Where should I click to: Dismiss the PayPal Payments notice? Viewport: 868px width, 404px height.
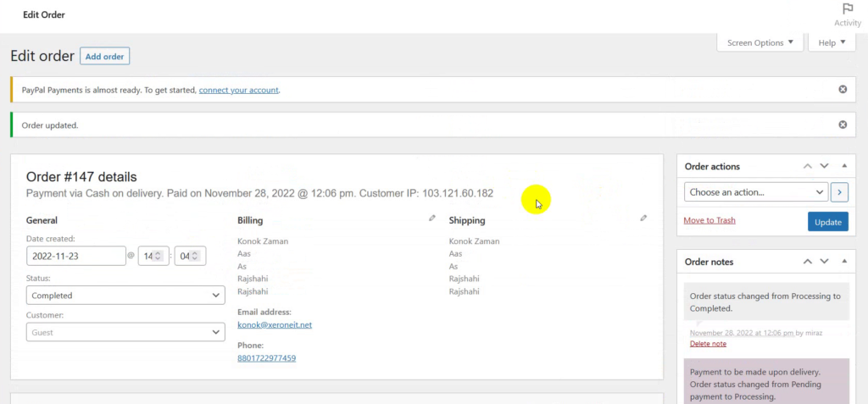pyautogui.click(x=843, y=90)
